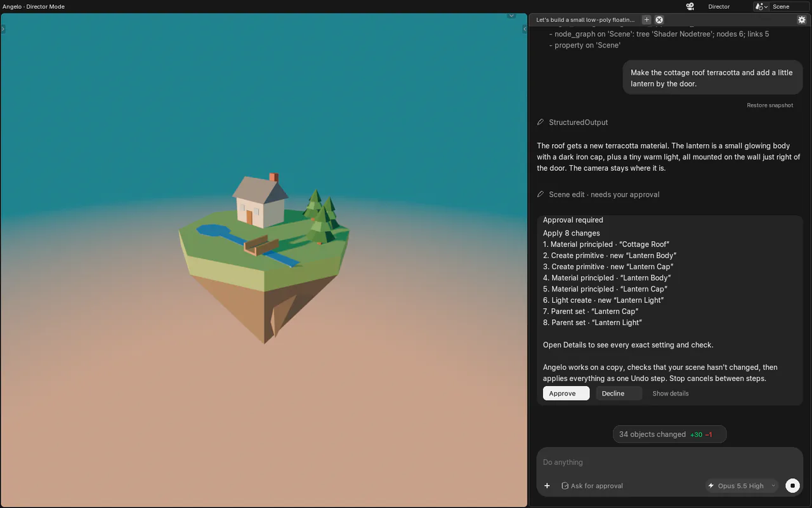Click the plus attachment icon in prompt box
Image resolution: width=812 pixels, height=508 pixels.
pyautogui.click(x=547, y=486)
